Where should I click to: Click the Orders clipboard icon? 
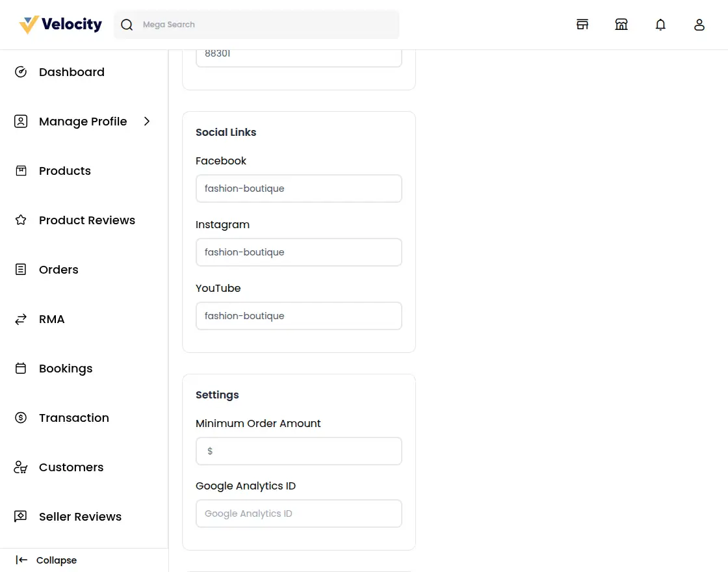coord(21,269)
